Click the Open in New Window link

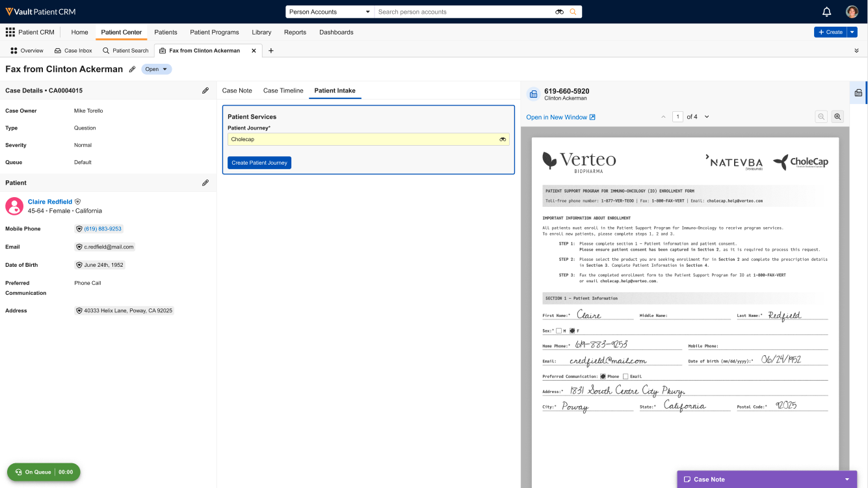pyautogui.click(x=560, y=117)
